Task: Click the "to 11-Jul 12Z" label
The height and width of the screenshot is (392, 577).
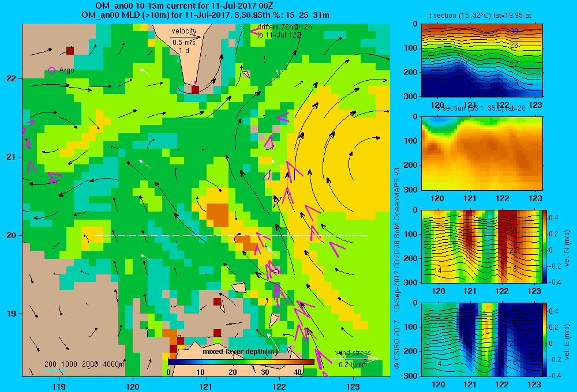Action: 279,35
